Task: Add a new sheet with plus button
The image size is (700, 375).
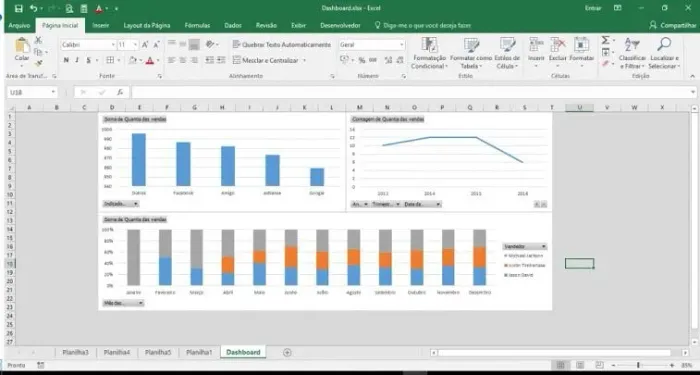Action: [287, 352]
